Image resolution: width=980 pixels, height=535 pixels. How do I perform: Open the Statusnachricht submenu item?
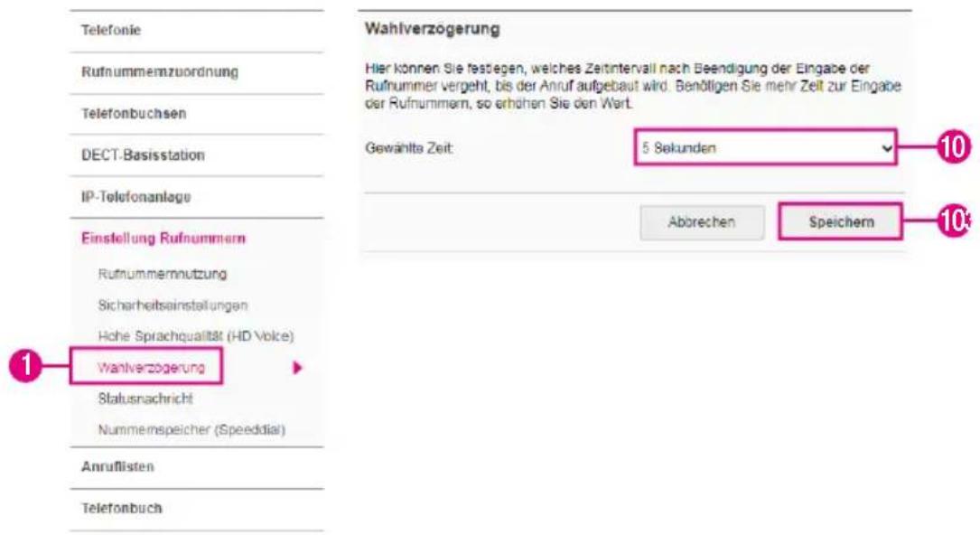coord(145,399)
